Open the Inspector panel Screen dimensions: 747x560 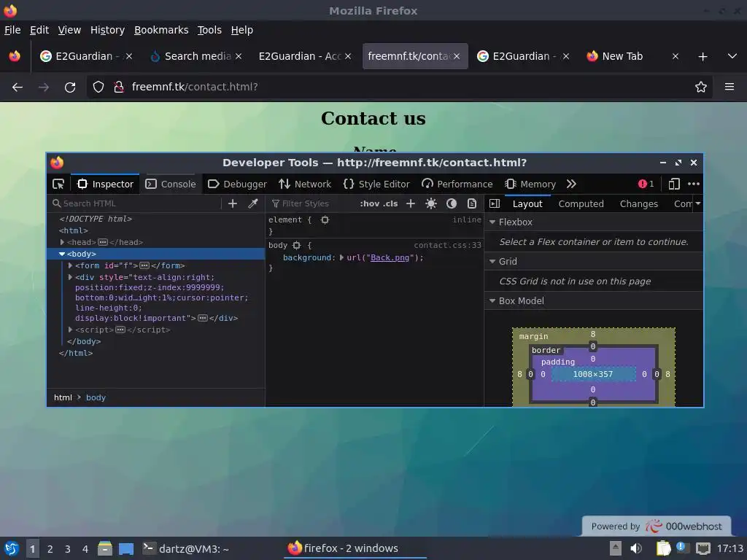click(x=105, y=184)
